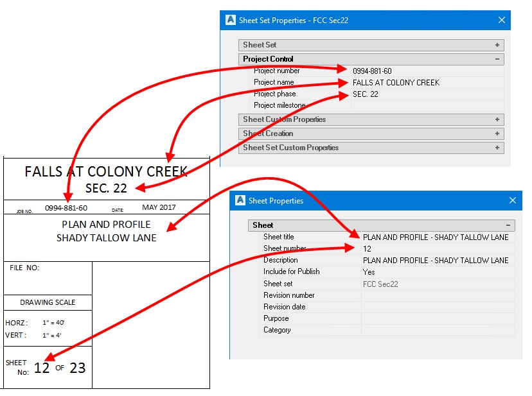Select the Sheet title label
Image resolution: width=532 pixels, height=396 pixels.
279,237
